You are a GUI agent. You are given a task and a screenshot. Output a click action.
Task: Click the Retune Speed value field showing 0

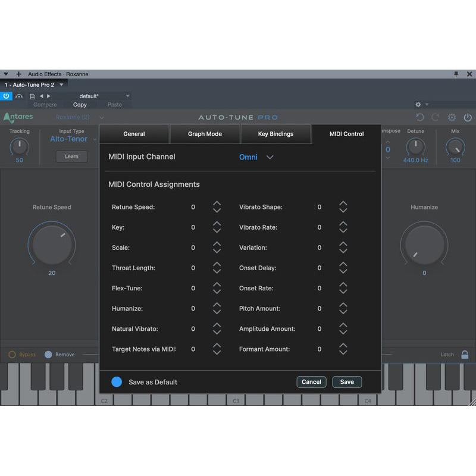(x=193, y=207)
